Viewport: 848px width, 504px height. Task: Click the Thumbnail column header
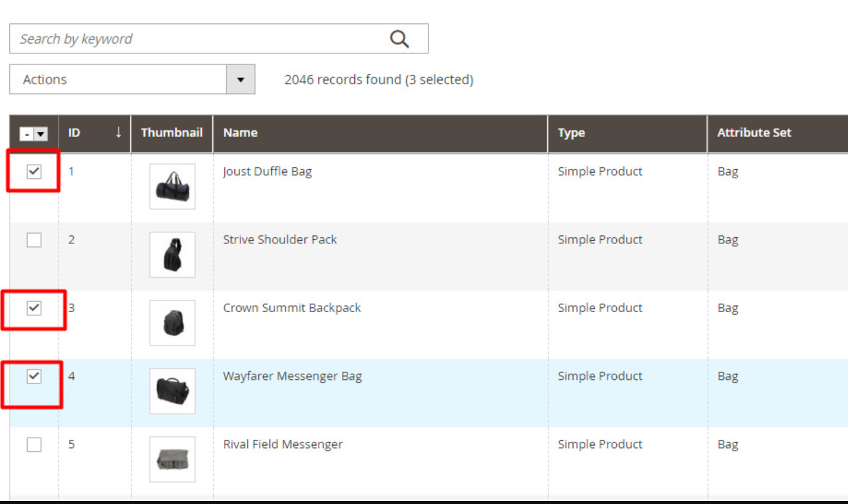point(172,133)
